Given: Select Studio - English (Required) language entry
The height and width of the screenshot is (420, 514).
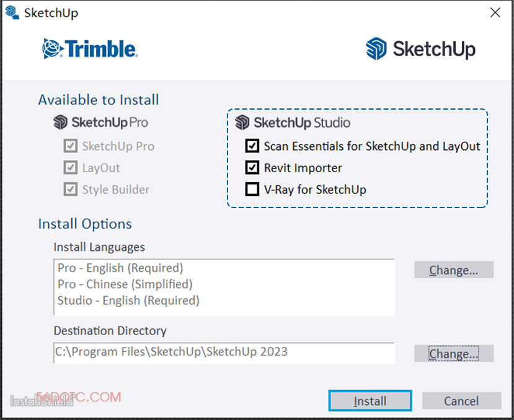Looking at the screenshot, I should pos(128,300).
